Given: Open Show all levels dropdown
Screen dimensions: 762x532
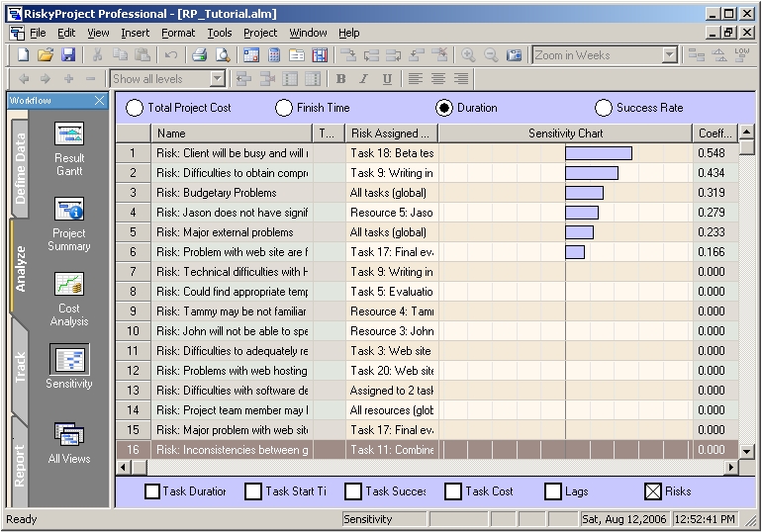Looking at the screenshot, I should coord(218,79).
